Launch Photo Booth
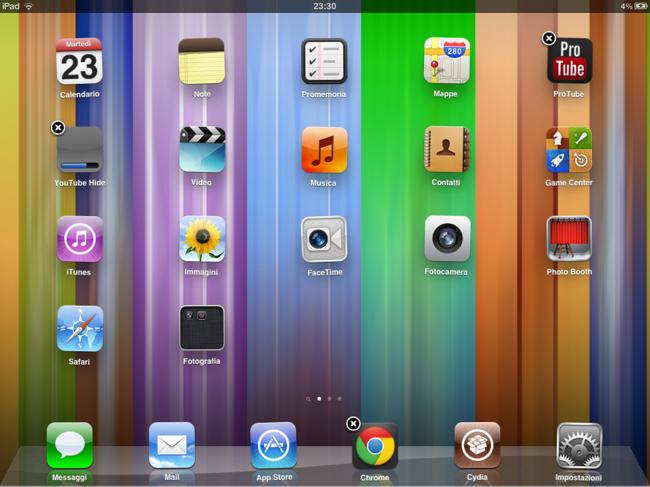Image resolution: width=650 pixels, height=487 pixels. [x=569, y=238]
